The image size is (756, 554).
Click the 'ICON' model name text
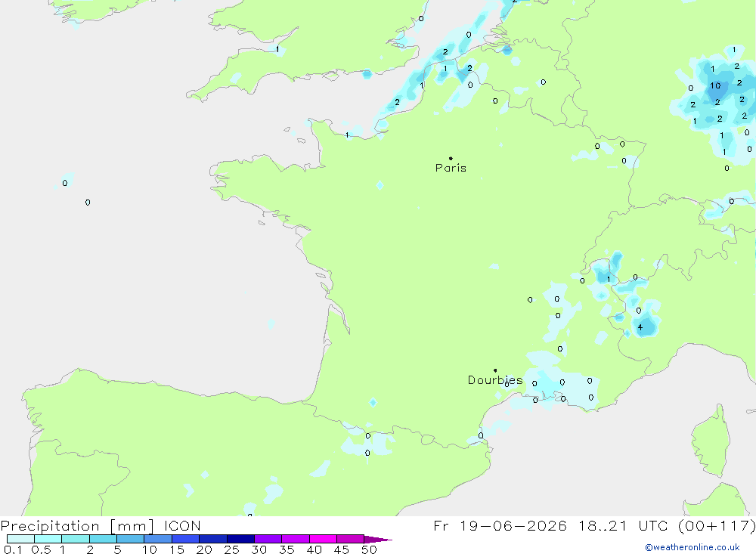(182, 525)
